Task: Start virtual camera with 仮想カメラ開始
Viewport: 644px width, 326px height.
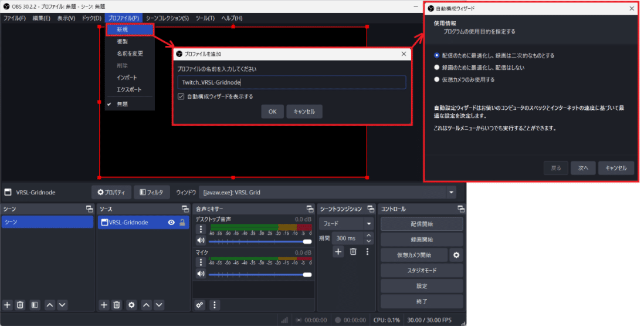Action: 414,256
